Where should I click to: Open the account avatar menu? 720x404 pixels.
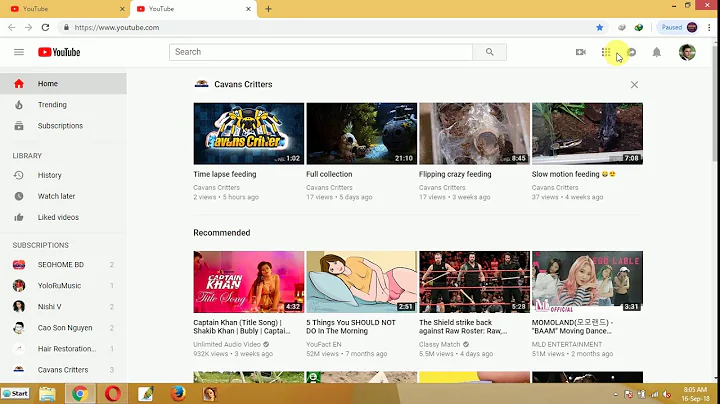687,52
